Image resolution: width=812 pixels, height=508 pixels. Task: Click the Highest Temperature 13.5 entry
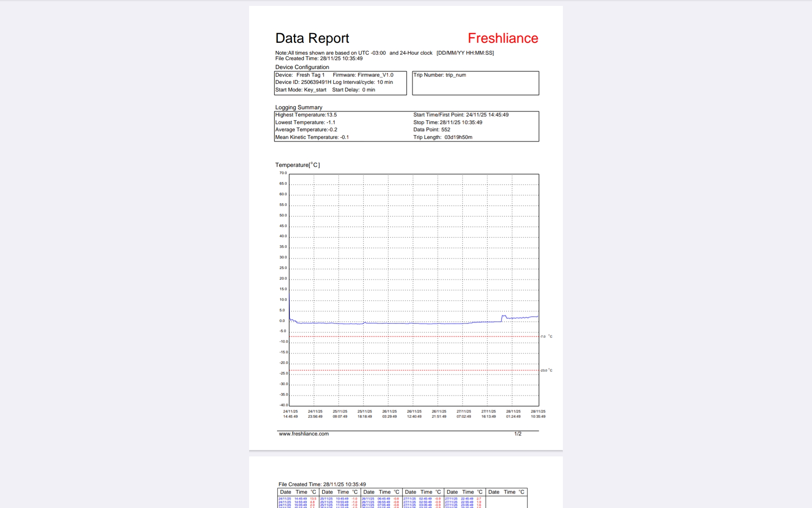pyautogui.click(x=306, y=115)
